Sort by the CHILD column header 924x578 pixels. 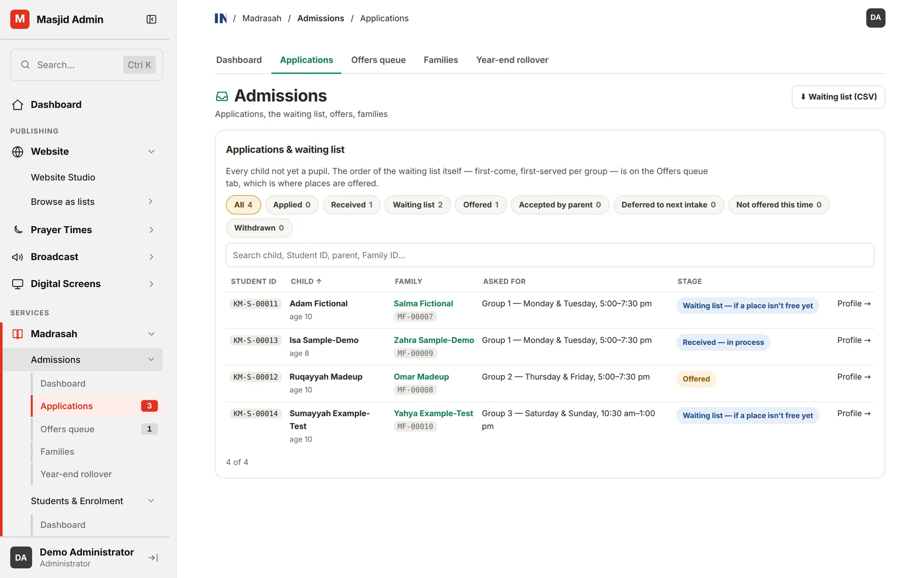pyautogui.click(x=306, y=281)
